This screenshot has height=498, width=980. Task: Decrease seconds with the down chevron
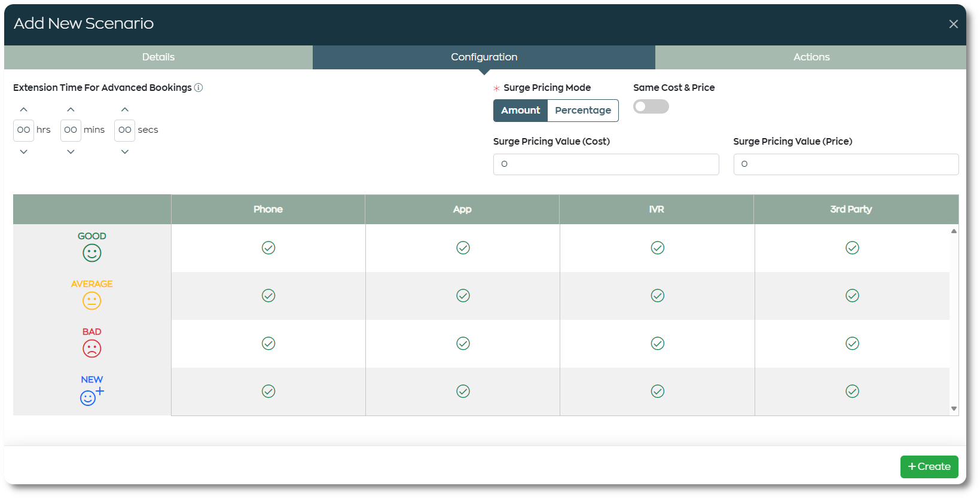124,152
